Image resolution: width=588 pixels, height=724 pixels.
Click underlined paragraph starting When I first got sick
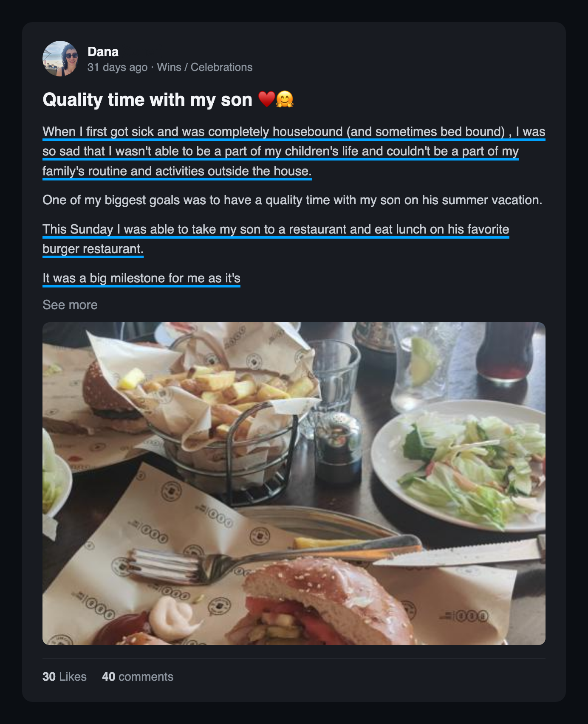pyautogui.click(x=294, y=152)
